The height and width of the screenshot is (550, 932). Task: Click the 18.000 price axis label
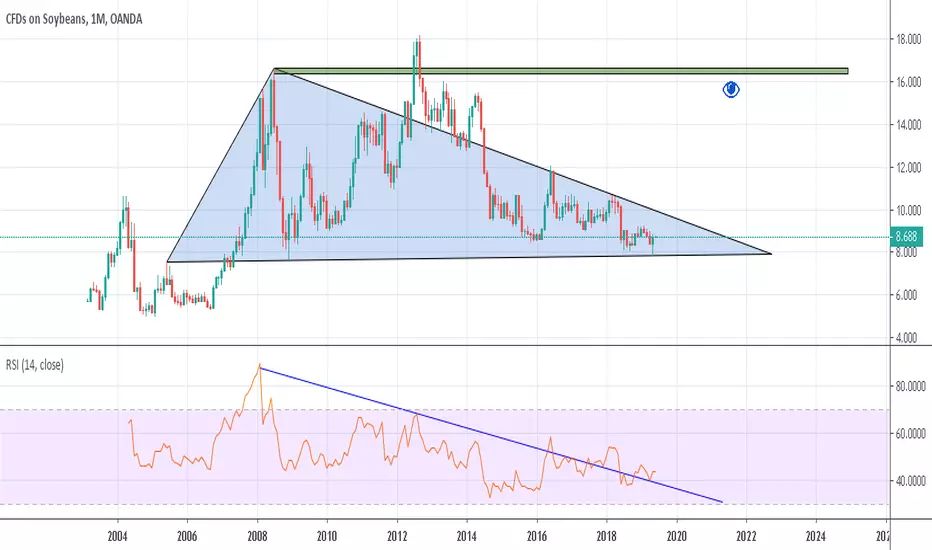click(909, 39)
